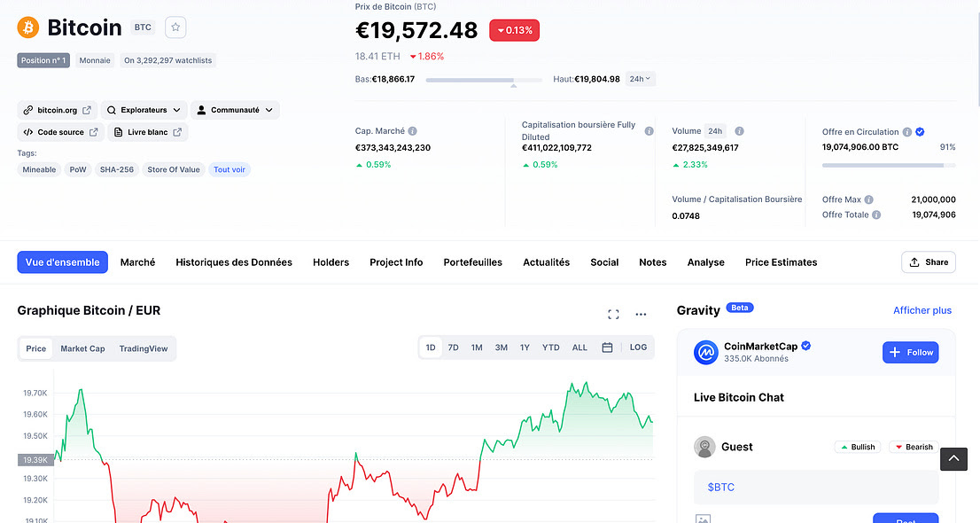Click info icon beside Offre Max
The height and width of the screenshot is (523, 980).
tap(868, 199)
